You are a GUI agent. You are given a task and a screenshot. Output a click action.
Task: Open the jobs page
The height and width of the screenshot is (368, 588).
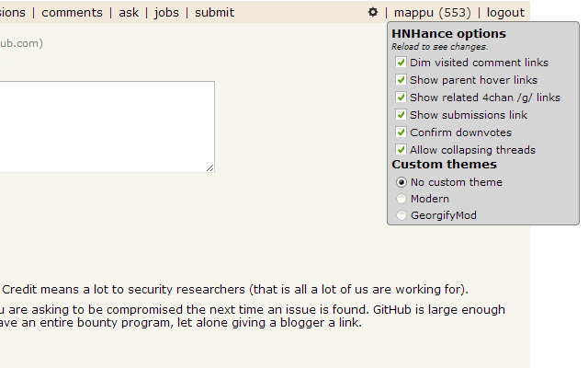[x=166, y=13]
